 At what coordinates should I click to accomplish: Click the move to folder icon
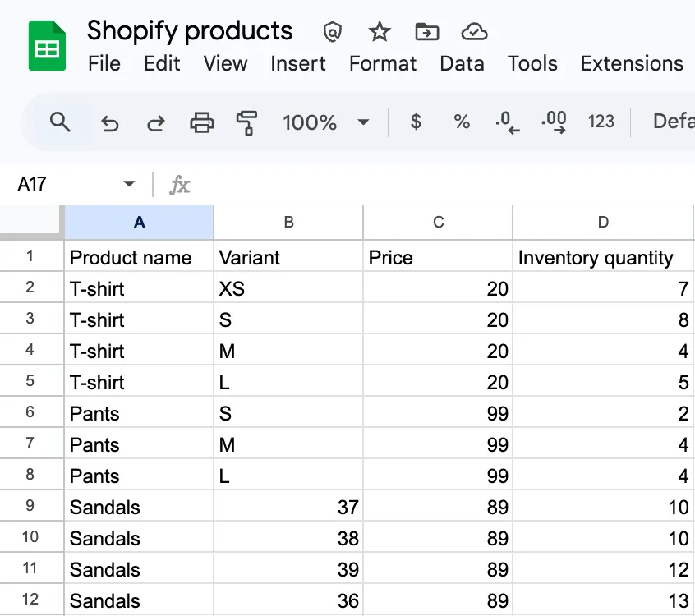coord(427,32)
